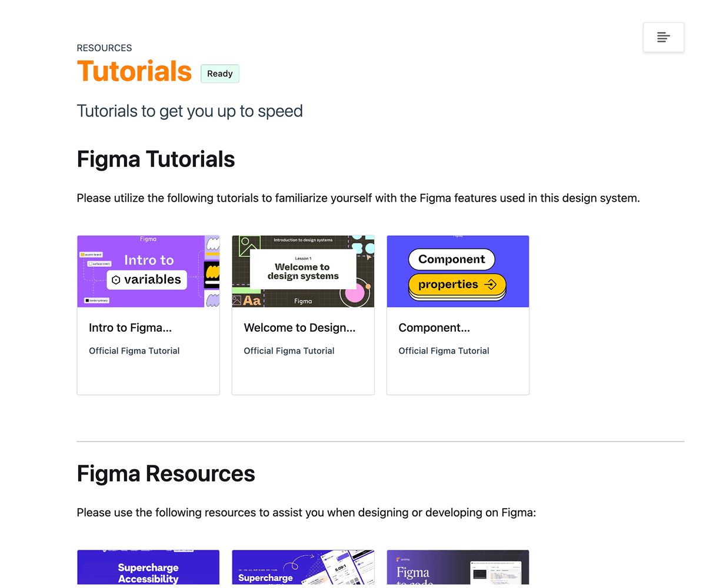This screenshot has height=588, width=706.
Task: Click the arrow icon in properties pill
Action: (x=490, y=285)
